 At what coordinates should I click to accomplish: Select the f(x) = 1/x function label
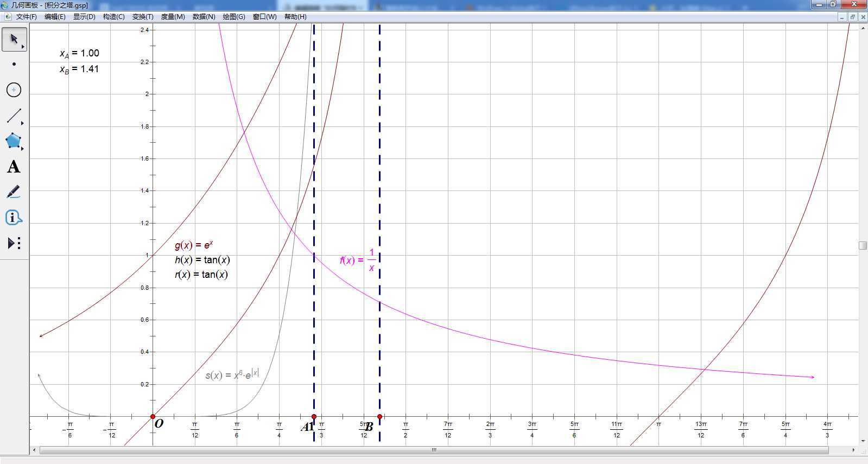[358, 260]
